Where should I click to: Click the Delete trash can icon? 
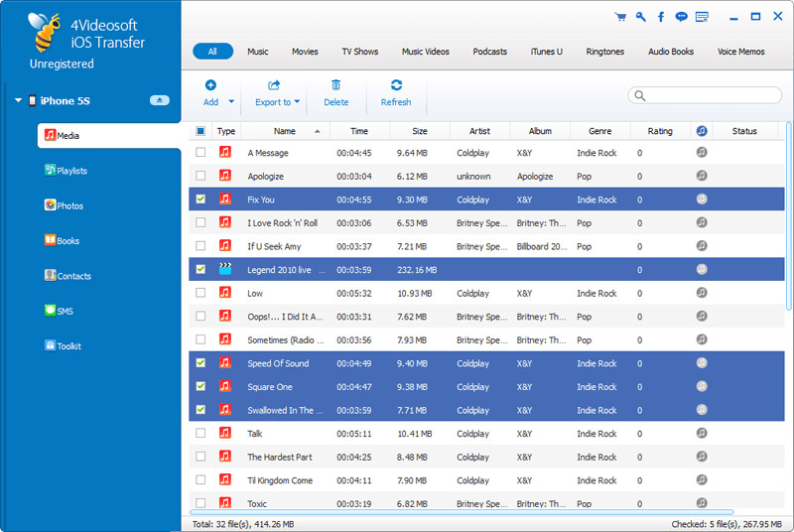pos(335,86)
